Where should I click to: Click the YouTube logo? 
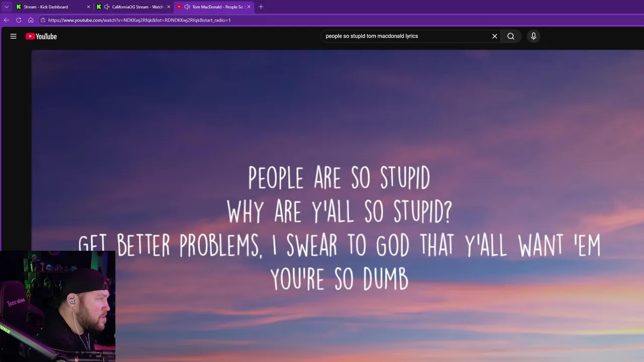[41, 36]
